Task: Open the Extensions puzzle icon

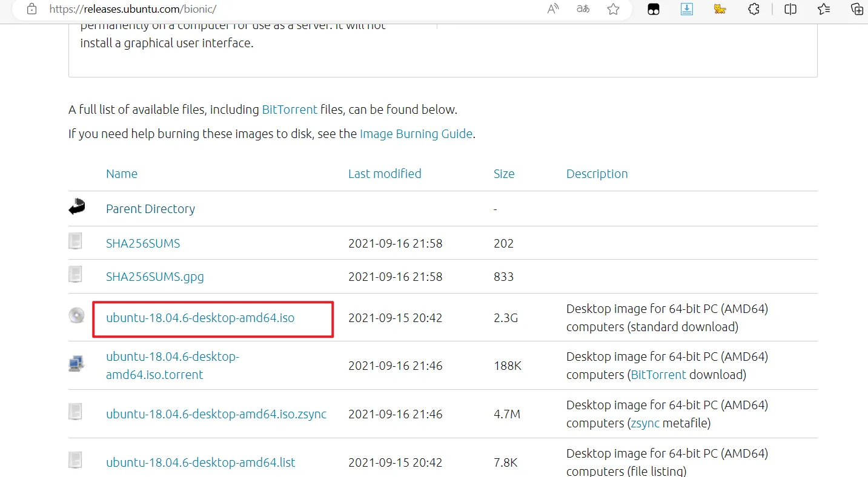Action: coord(754,9)
